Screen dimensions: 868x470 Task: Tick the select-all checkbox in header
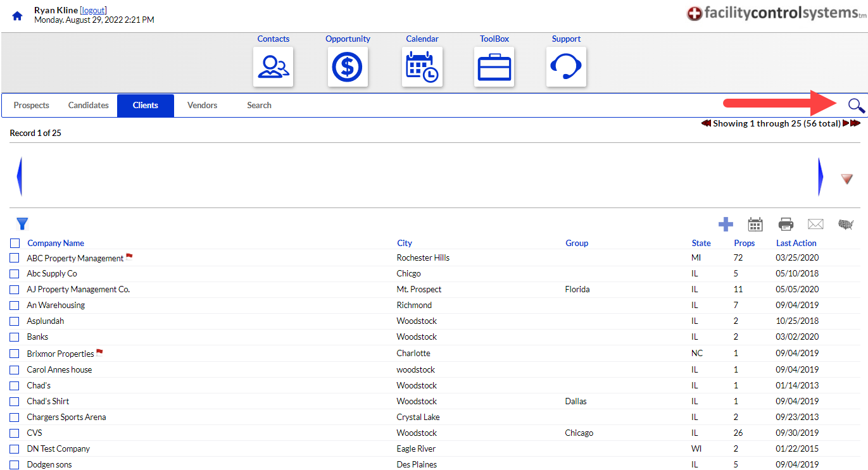pyautogui.click(x=15, y=243)
